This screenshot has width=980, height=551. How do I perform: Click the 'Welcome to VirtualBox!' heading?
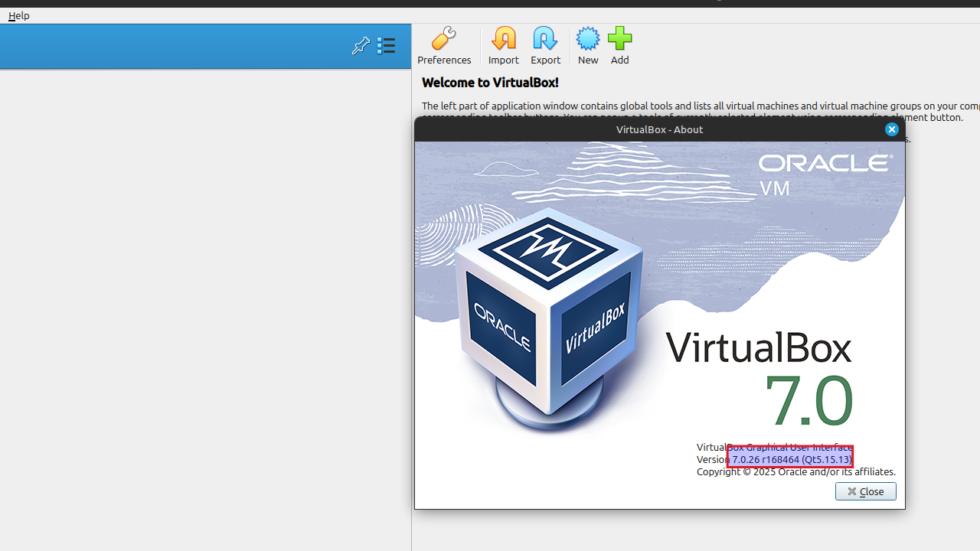pyautogui.click(x=490, y=83)
